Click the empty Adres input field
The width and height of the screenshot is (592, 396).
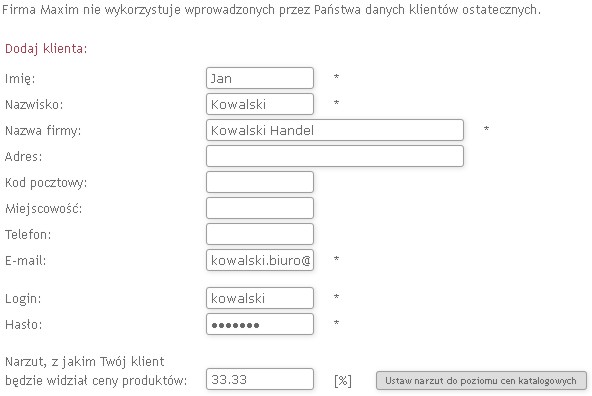pyautogui.click(x=335, y=156)
